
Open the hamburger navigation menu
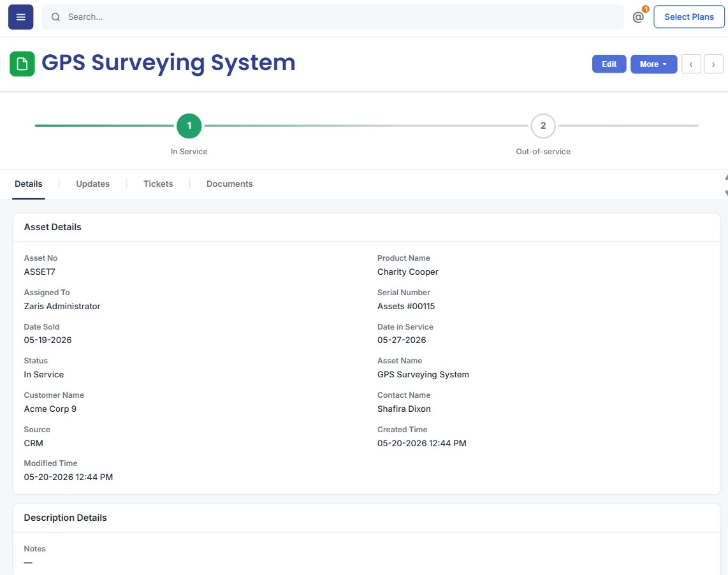pos(21,17)
